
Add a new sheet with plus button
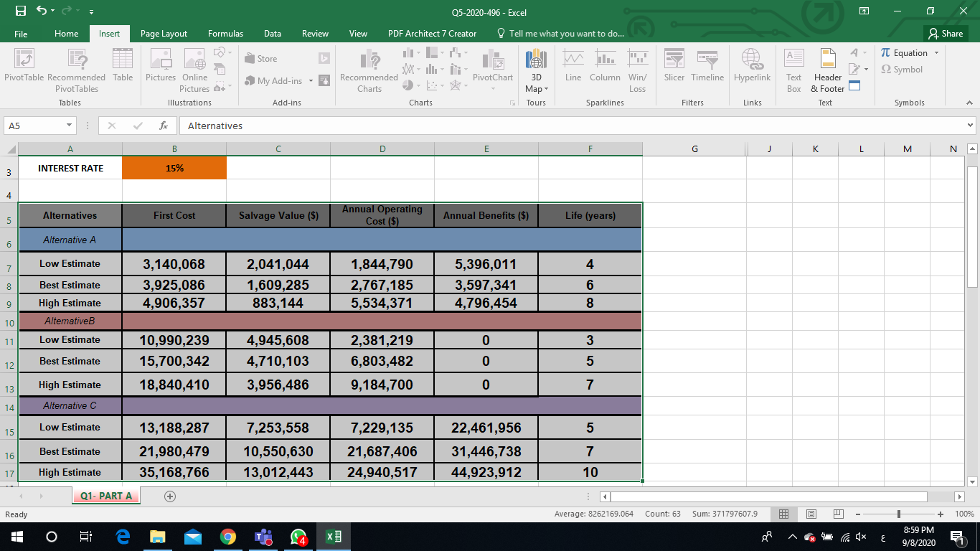pyautogui.click(x=170, y=496)
